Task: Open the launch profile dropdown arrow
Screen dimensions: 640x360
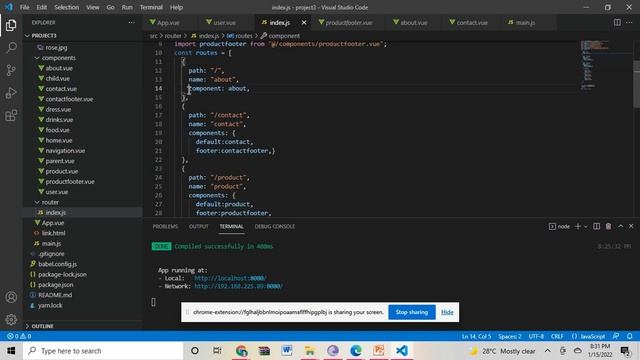Action: pos(586,227)
